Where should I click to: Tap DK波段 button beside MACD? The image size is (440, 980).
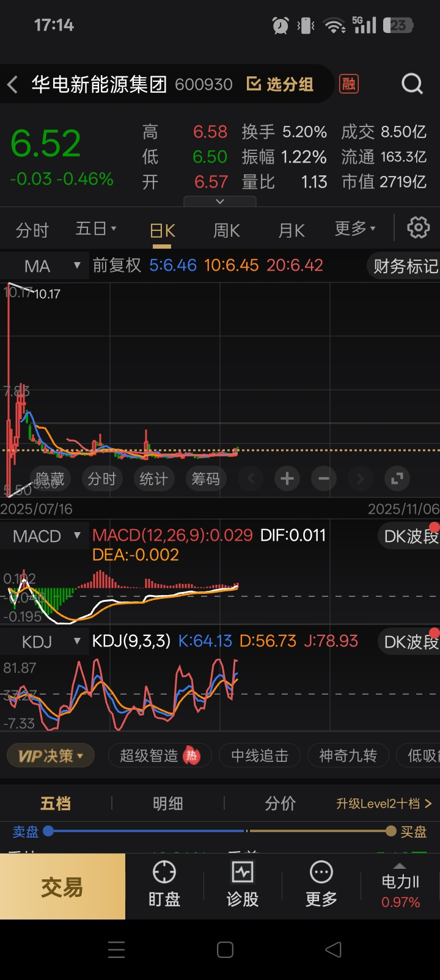[x=408, y=536]
